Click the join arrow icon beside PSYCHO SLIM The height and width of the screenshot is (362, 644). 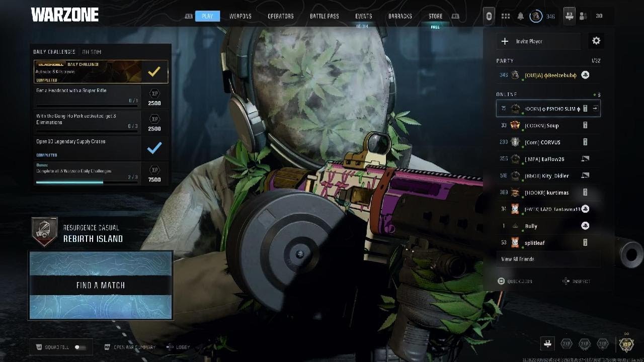click(x=595, y=109)
